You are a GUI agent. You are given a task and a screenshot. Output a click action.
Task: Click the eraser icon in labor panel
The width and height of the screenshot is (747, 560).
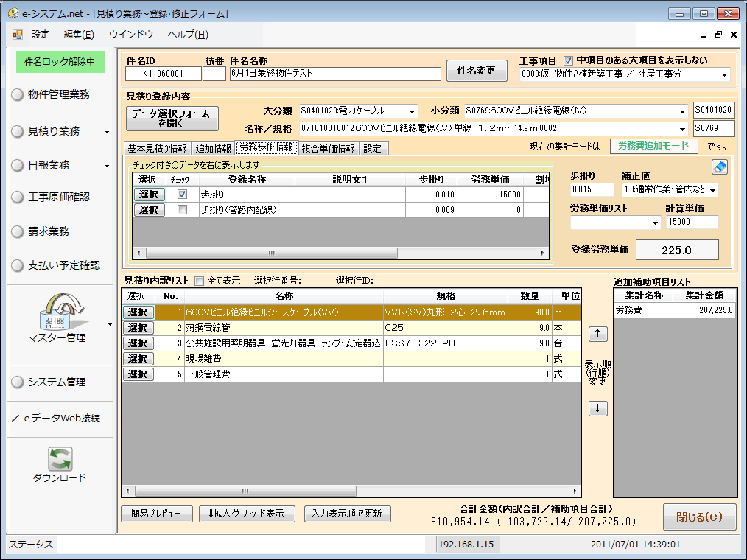(719, 167)
